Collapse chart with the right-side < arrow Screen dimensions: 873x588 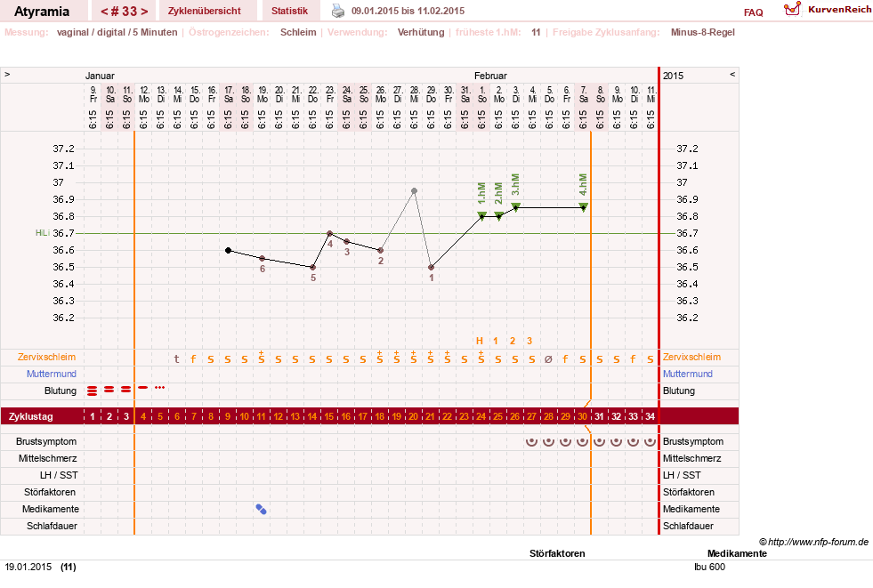(732, 74)
